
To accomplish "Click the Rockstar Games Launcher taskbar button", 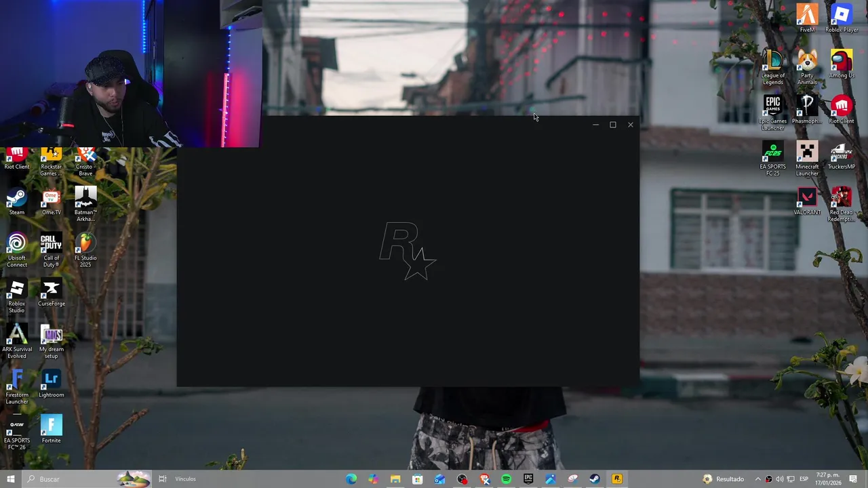I will pos(617,479).
